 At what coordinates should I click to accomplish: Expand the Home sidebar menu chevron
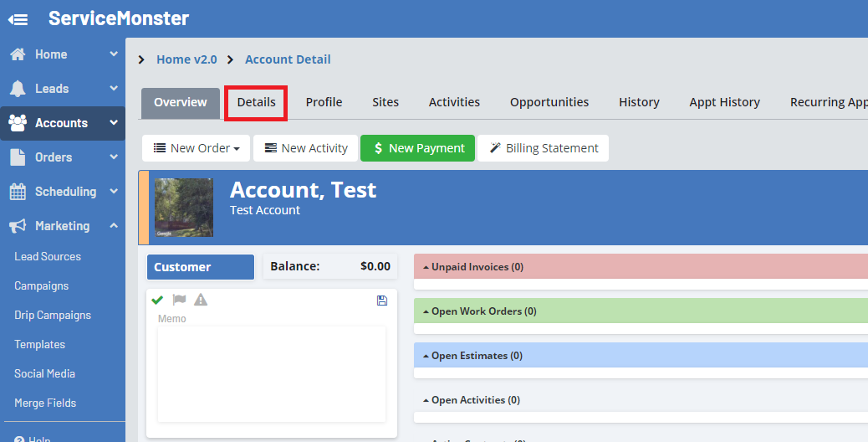point(114,54)
